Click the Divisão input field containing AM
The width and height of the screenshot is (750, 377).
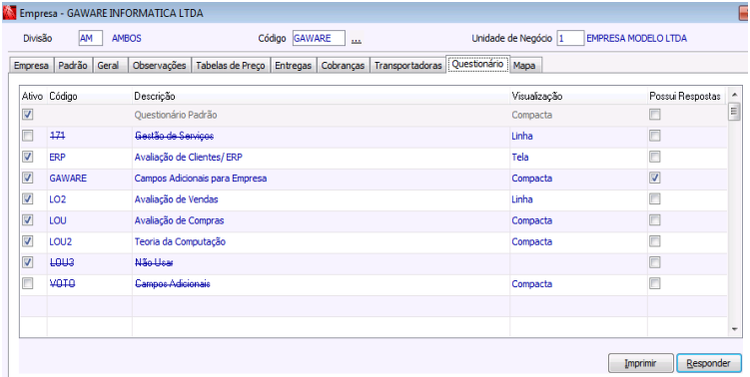coord(90,39)
